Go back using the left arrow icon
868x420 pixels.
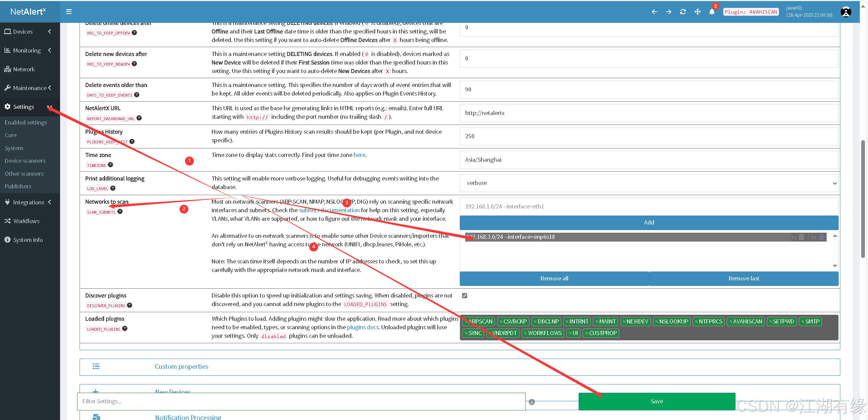point(654,12)
